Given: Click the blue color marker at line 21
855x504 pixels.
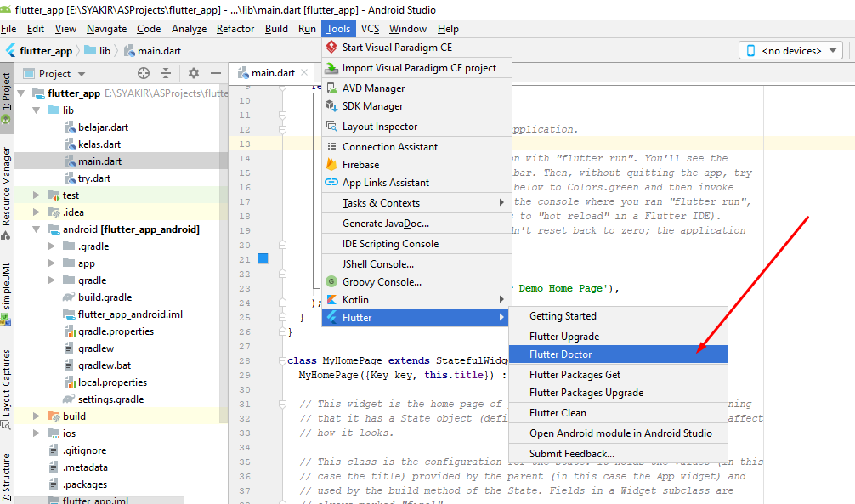Looking at the screenshot, I should (x=263, y=258).
